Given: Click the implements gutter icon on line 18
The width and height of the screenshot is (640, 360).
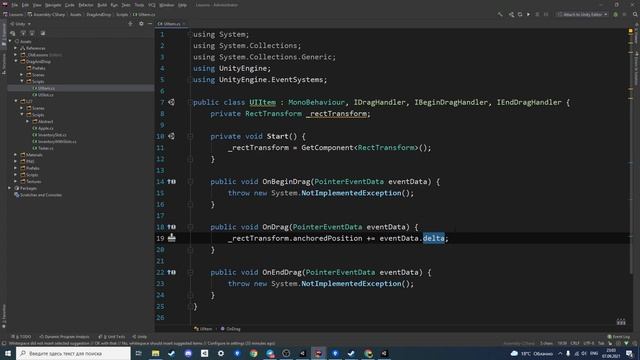Looking at the screenshot, I should click(x=171, y=227).
